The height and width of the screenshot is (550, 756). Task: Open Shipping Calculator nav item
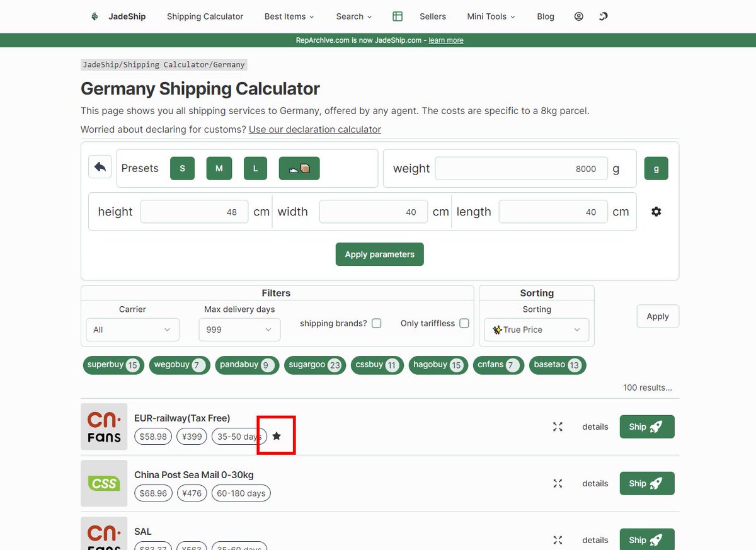click(x=205, y=16)
